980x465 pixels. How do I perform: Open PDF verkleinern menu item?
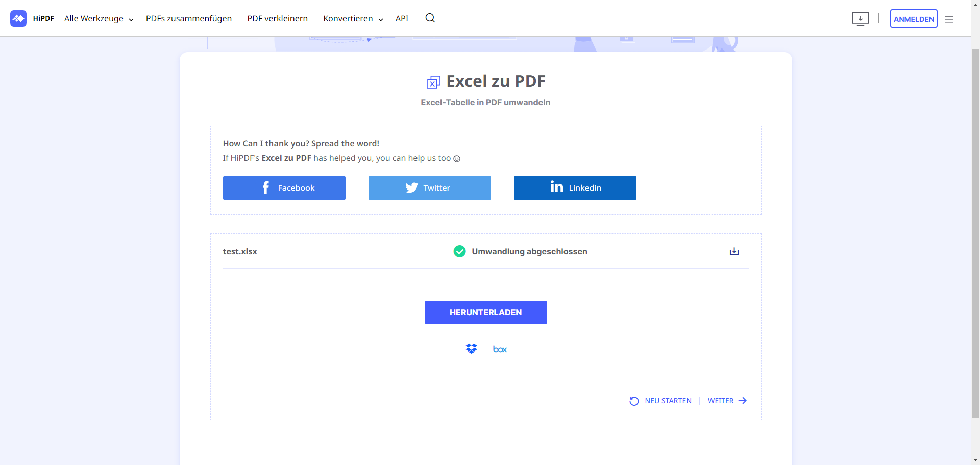pyautogui.click(x=278, y=19)
